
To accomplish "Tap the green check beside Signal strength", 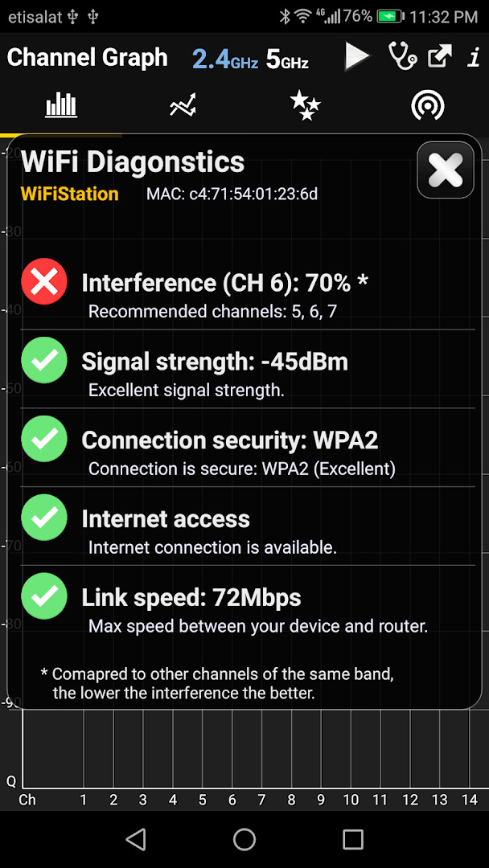I will point(44,360).
